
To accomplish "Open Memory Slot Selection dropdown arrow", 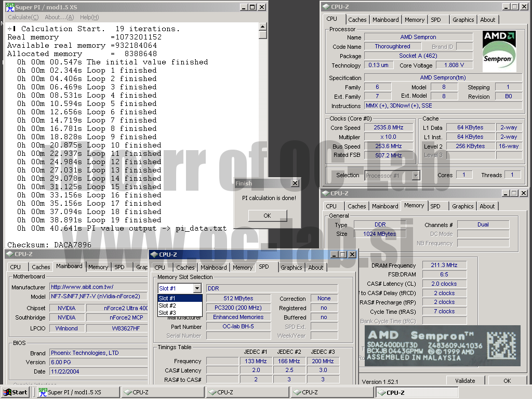I will [197, 288].
